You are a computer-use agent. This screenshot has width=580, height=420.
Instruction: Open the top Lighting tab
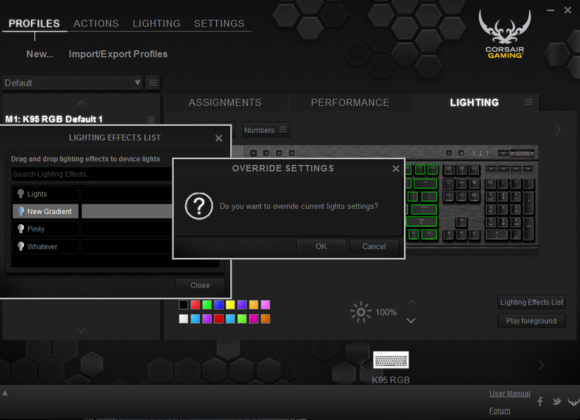(156, 23)
